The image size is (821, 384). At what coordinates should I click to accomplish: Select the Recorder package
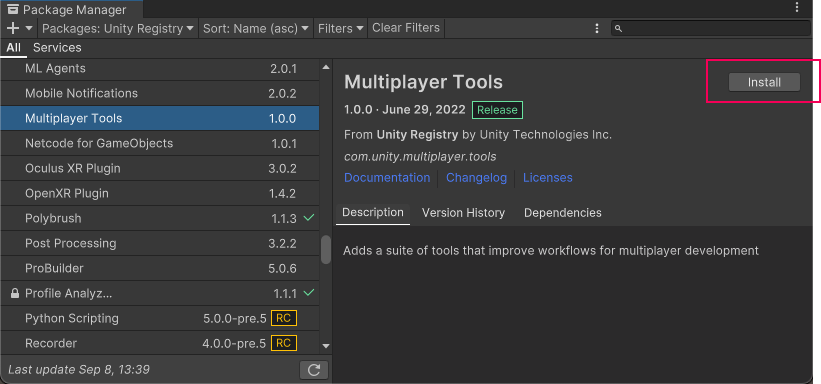[160, 343]
